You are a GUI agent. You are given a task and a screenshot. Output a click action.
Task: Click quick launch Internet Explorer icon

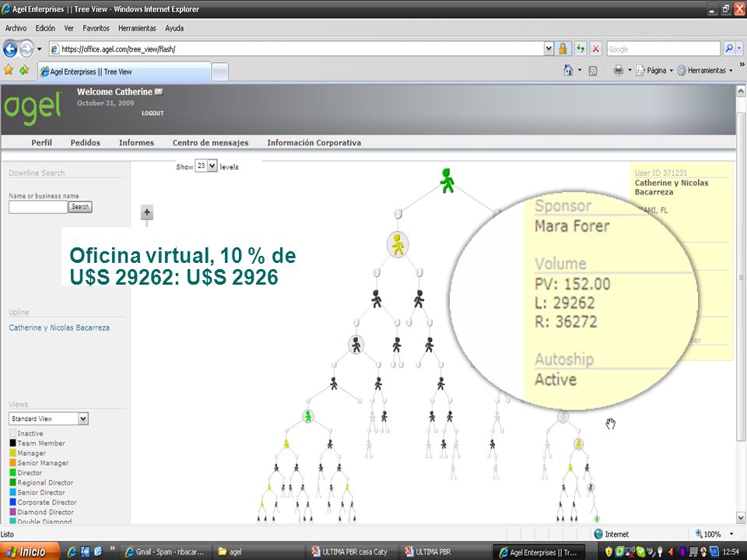(x=72, y=551)
